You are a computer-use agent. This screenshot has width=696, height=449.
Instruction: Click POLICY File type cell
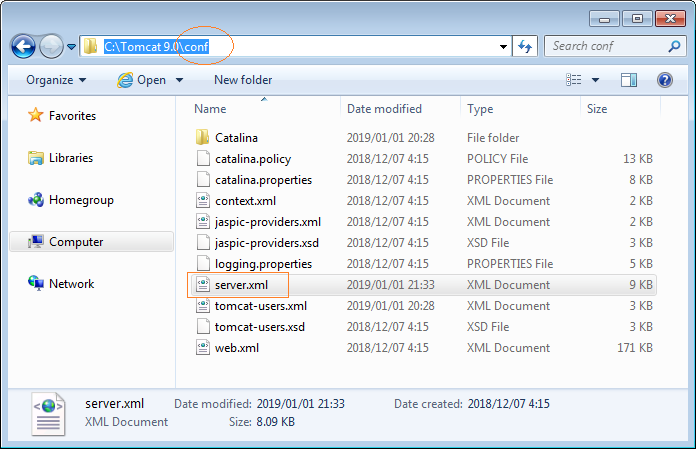click(x=497, y=159)
